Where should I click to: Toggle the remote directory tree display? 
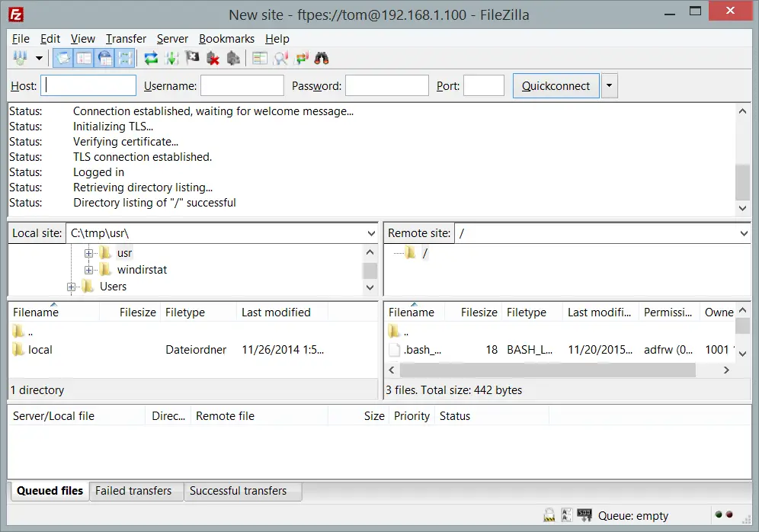[x=104, y=59]
